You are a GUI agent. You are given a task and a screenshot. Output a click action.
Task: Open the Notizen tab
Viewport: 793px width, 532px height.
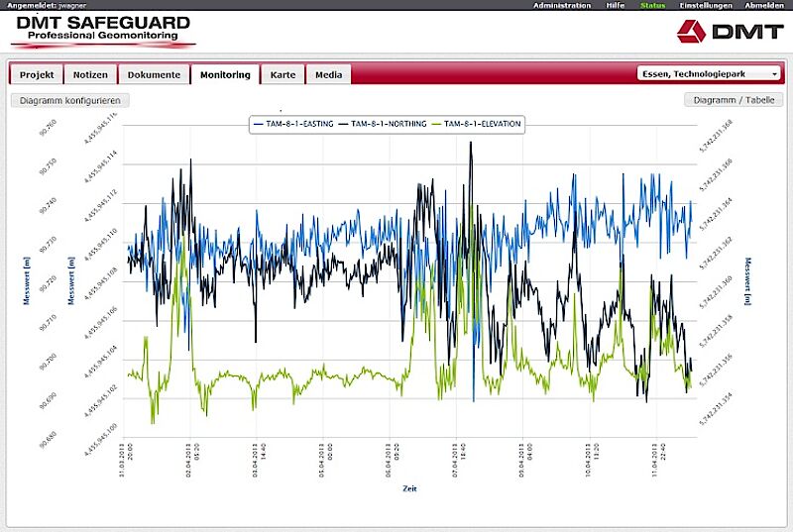(x=92, y=74)
